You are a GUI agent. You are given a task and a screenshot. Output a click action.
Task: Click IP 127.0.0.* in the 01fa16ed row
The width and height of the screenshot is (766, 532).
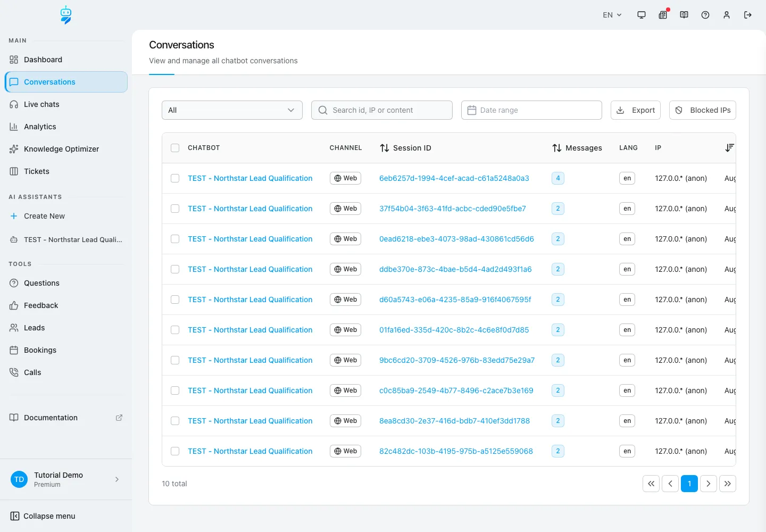tap(681, 330)
